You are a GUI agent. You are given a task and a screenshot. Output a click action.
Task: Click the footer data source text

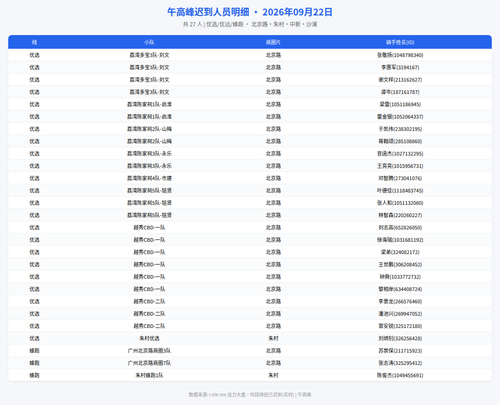[x=250, y=395]
